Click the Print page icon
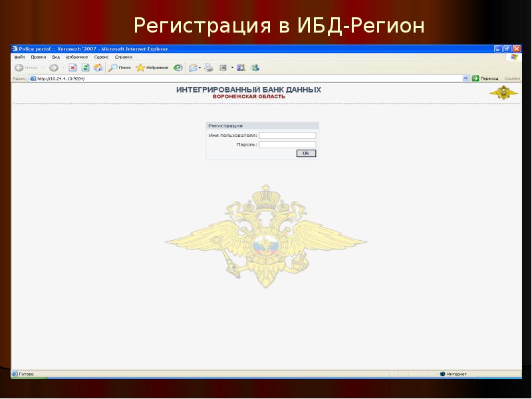The height and width of the screenshot is (399, 532). [207, 67]
